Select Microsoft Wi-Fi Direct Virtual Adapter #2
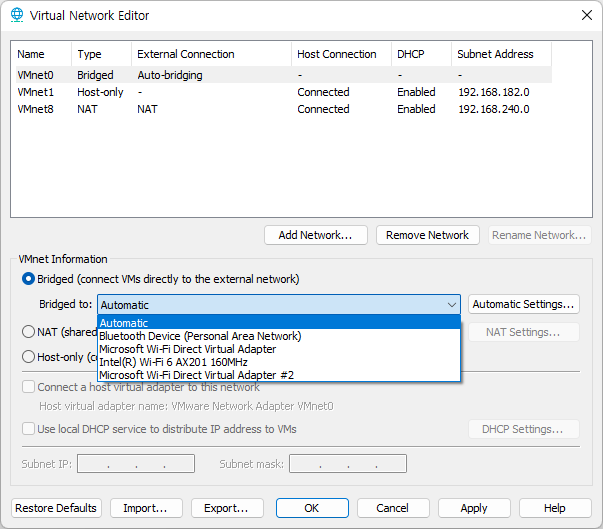 click(x=279, y=375)
